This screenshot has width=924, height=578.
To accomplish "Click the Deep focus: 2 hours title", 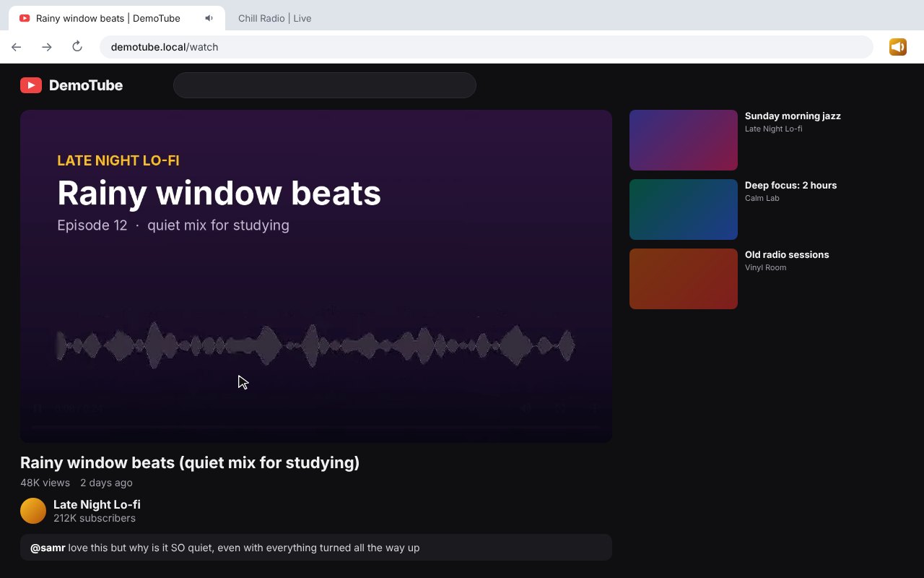I will click(x=790, y=185).
